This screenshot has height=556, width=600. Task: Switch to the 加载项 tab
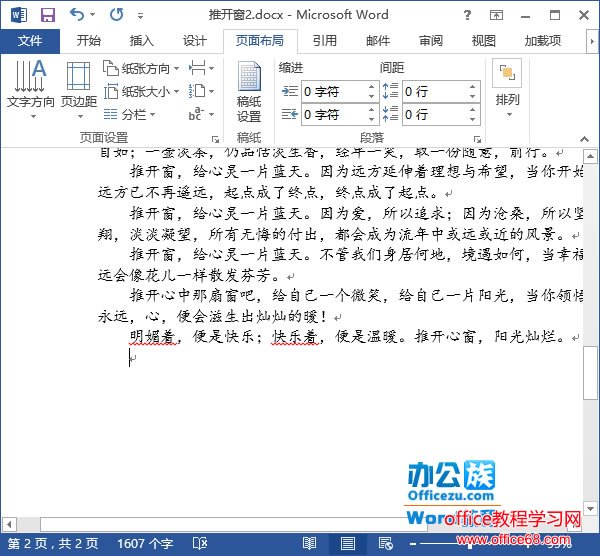(543, 41)
